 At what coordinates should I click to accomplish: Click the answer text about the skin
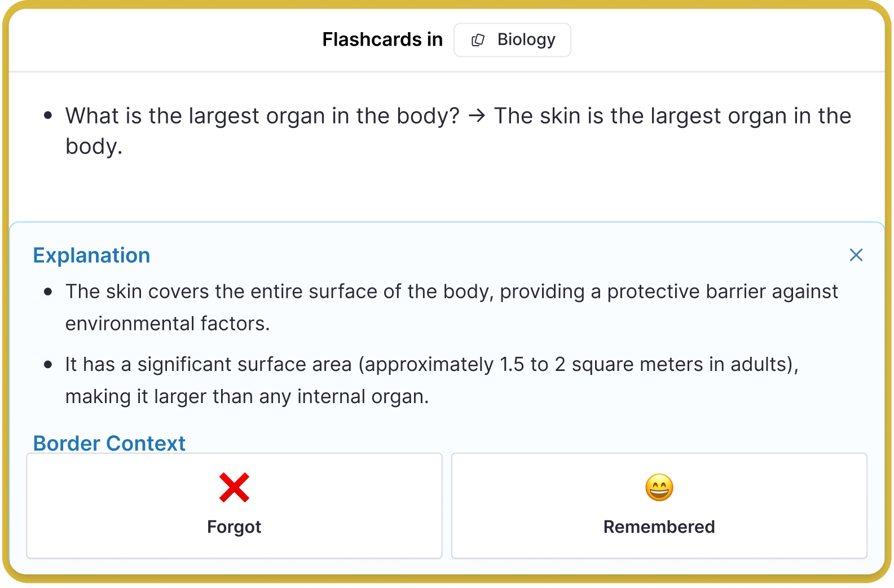[672, 116]
